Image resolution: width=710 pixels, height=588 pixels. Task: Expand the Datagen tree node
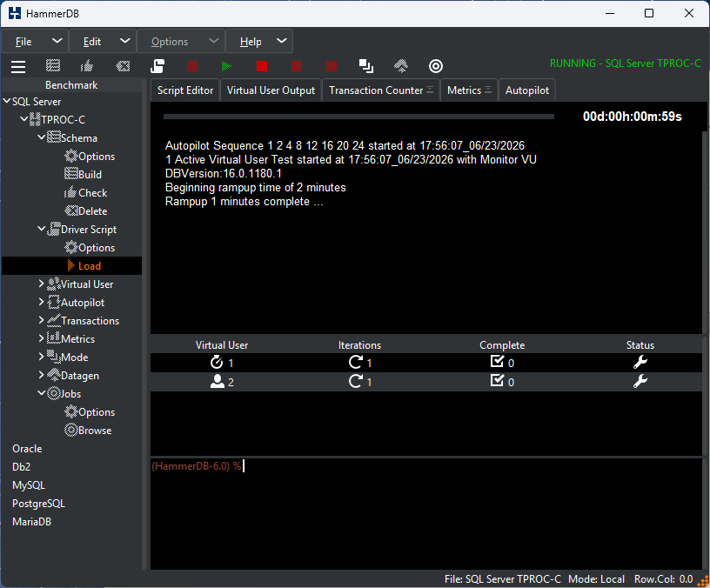[x=42, y=375]
